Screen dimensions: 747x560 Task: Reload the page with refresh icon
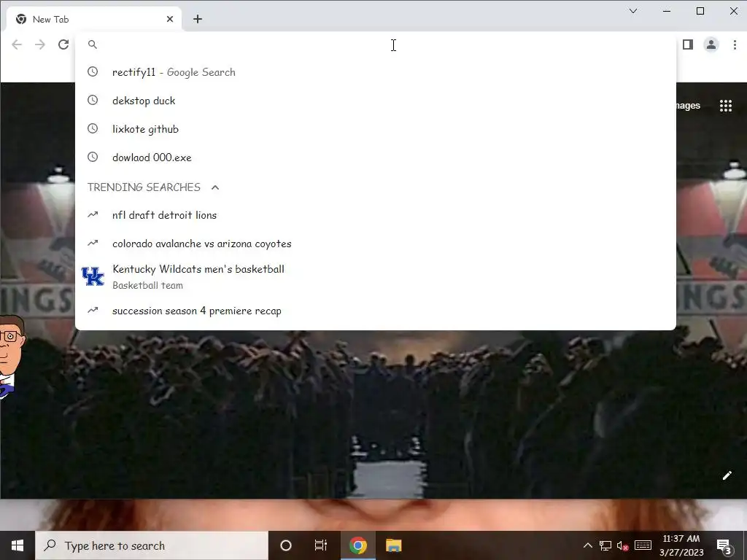pyautogui.click(x=63, y=44)
